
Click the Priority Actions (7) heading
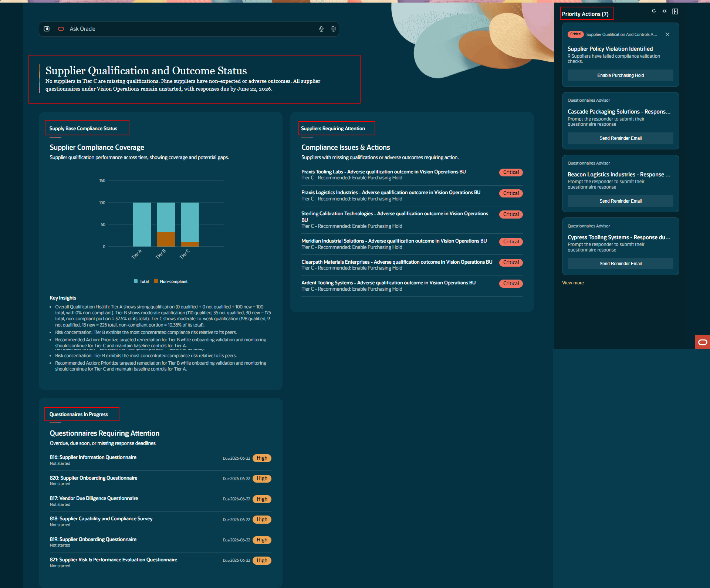585,14
